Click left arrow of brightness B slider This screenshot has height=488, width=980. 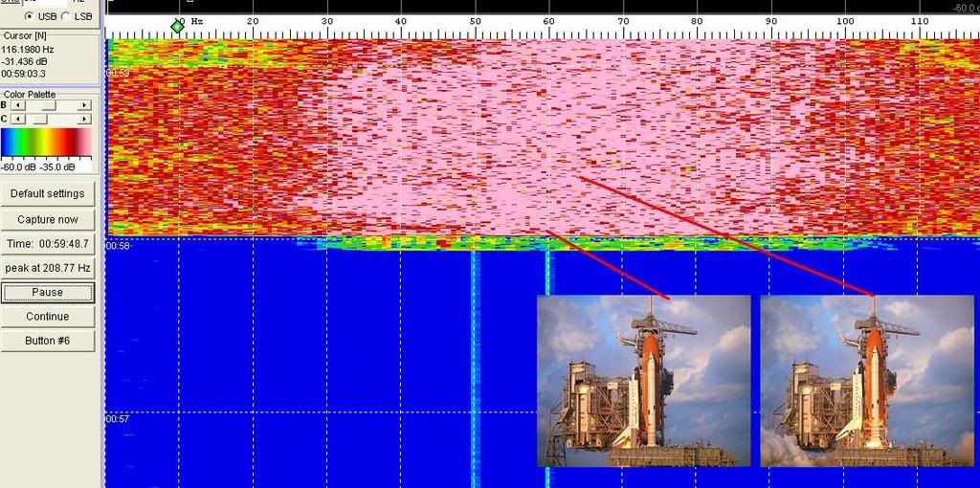pyautogui.click(x=16, y=105)
